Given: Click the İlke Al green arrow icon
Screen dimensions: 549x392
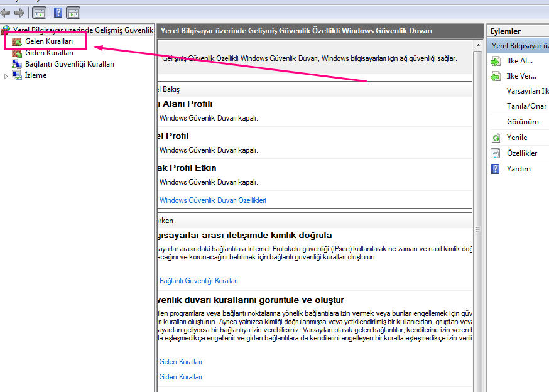Looking at the screenshot, I should pyautogui.click(x=496, y=62).
